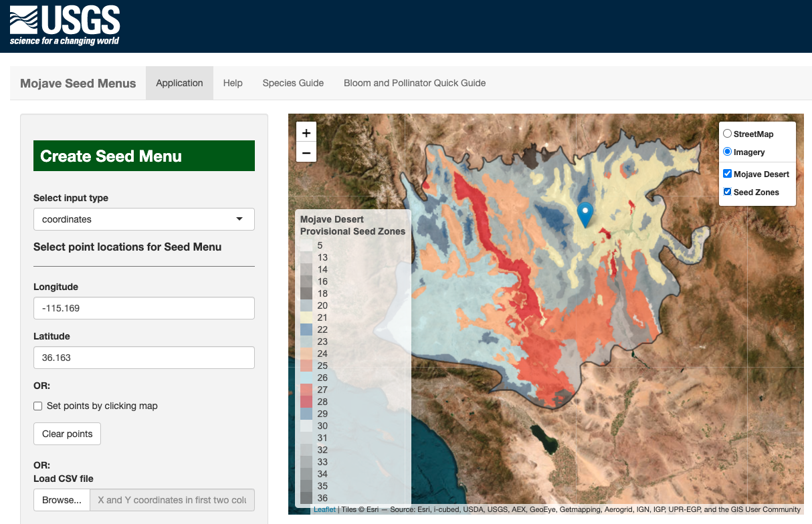Zoom in on the map

(x=306, y=132)
